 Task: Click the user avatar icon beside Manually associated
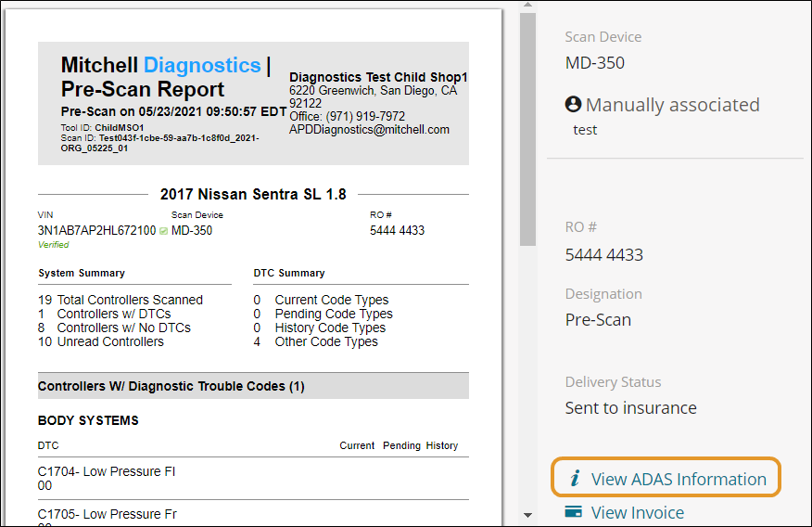click(573, 104)
